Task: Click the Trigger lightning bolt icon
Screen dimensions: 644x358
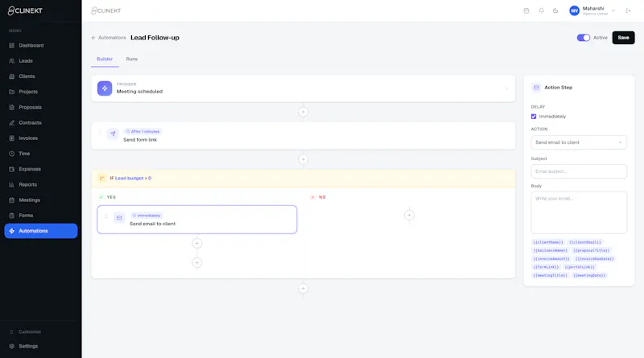Action: point(105,88)
